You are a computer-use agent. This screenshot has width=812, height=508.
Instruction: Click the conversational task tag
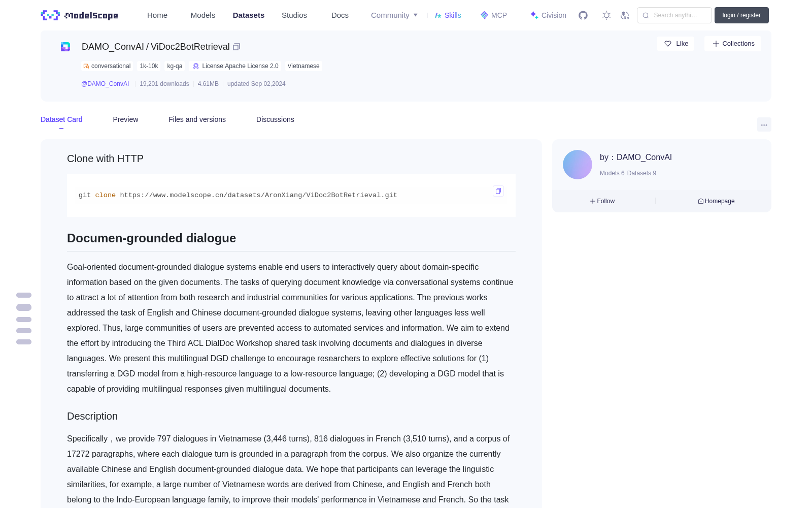[x=107, y=66]
